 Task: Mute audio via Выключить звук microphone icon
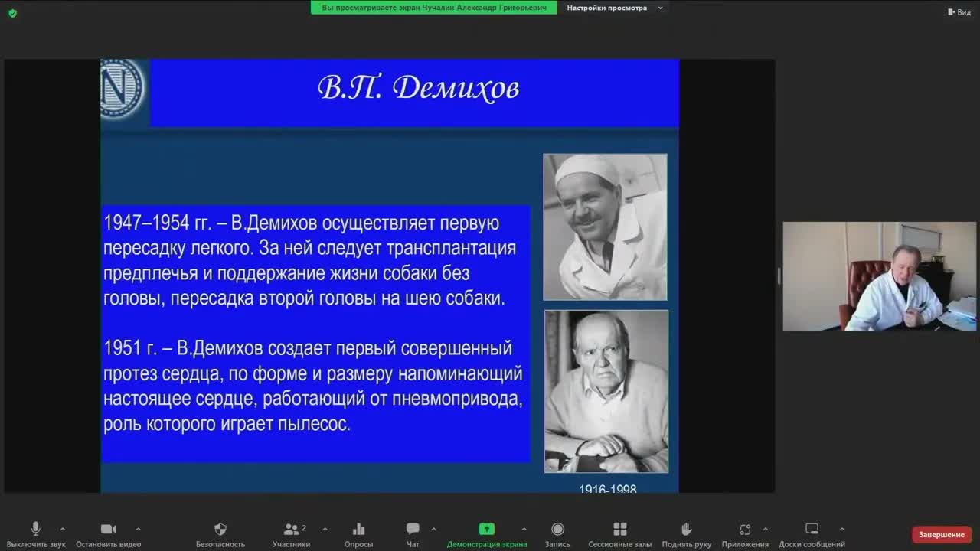click(x=34, y=529)
